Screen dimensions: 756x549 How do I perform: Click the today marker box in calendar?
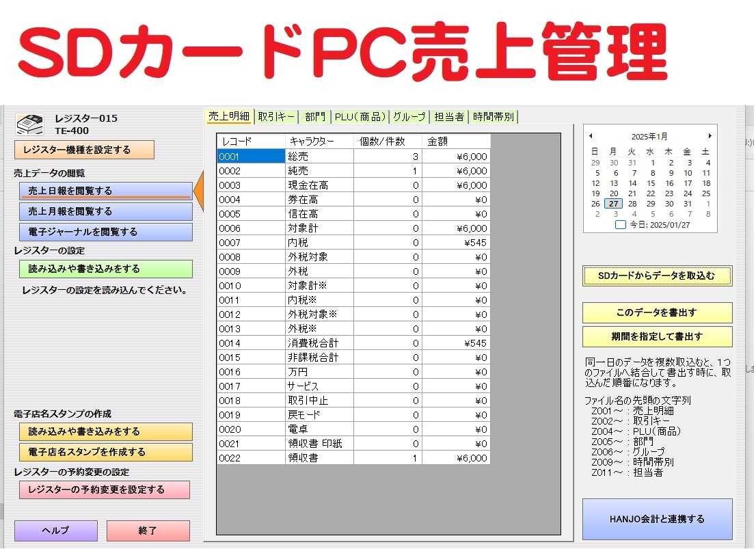pos(621,224)
